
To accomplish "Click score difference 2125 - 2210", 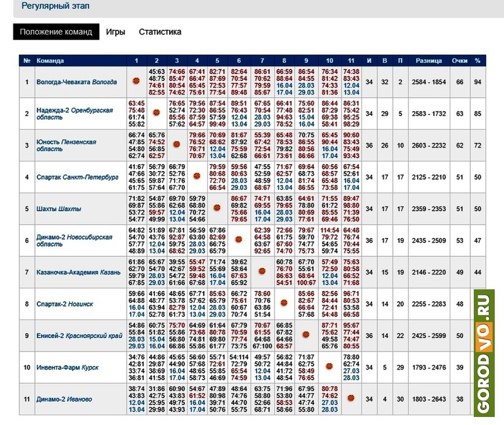I will (x=429, y=177).
